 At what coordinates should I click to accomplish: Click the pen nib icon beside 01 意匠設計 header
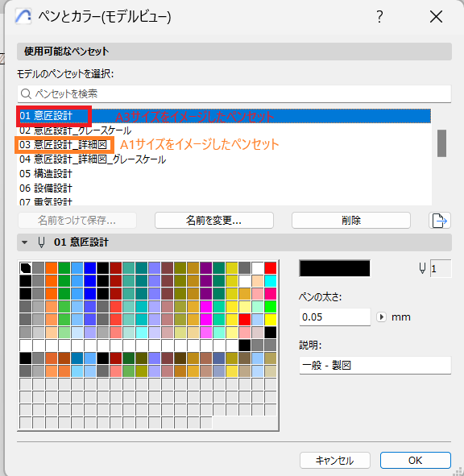coord(41,242)
